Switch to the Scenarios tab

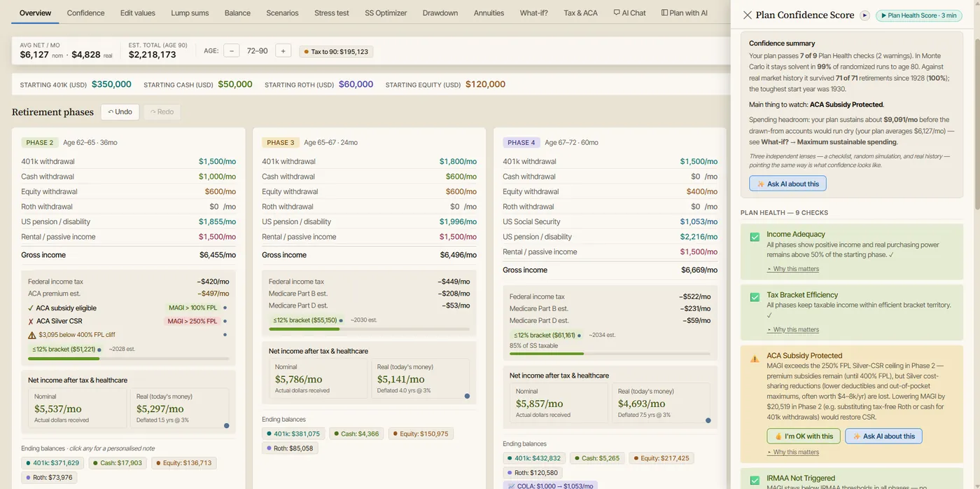(x=282, y=13)
